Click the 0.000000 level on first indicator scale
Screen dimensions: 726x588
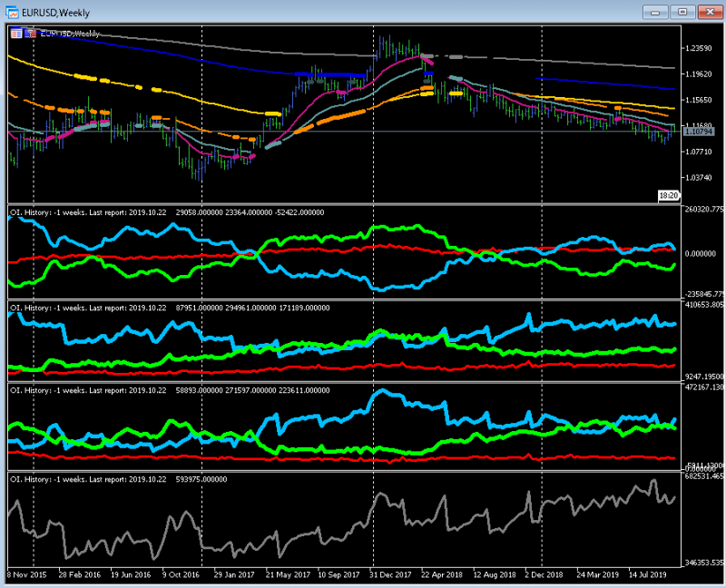[700, 254]
